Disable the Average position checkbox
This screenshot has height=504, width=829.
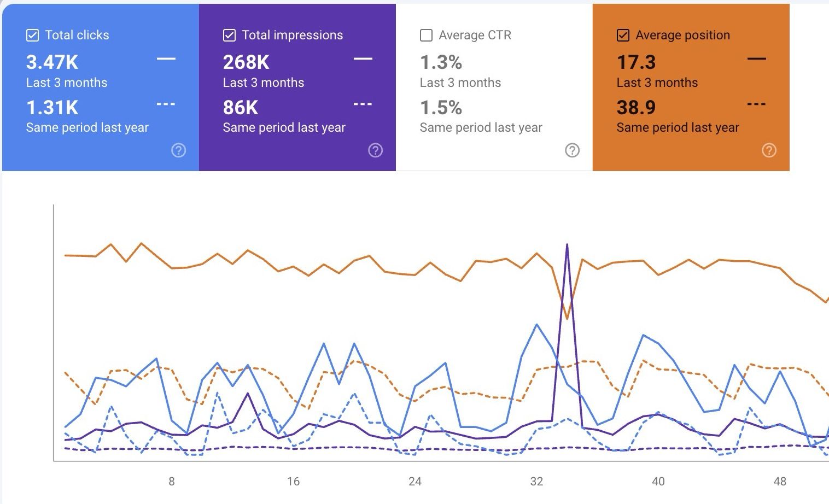623,36
